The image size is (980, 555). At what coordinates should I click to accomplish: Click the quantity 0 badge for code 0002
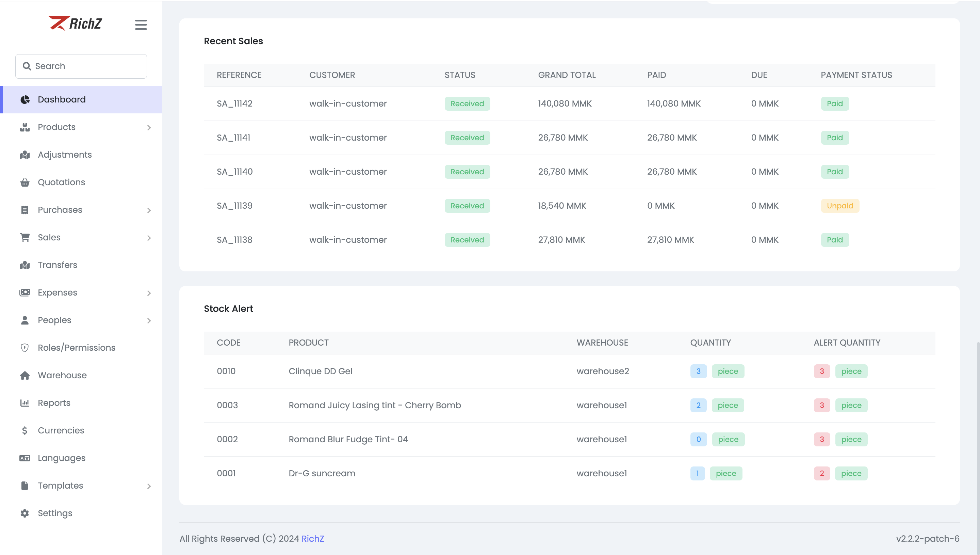pos(699,439)
